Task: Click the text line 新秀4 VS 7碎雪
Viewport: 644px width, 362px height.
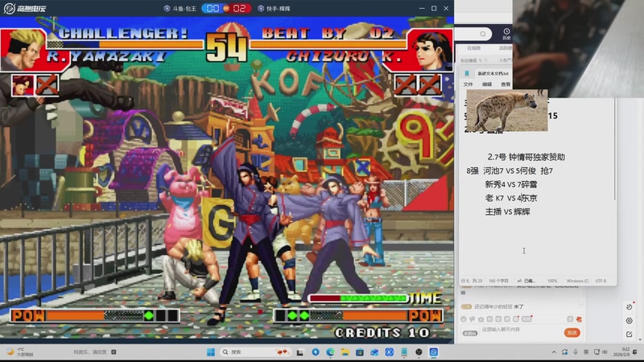Action: coord(511,184)
